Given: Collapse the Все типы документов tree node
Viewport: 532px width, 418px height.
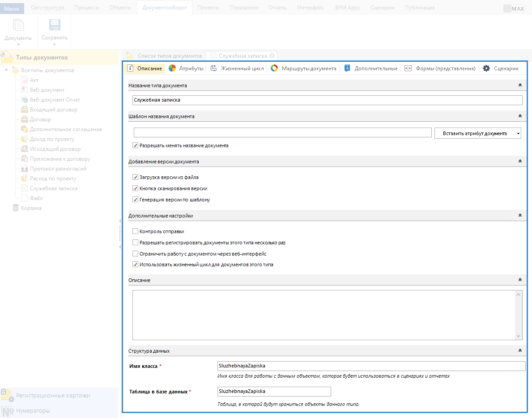Looking at the screenshot, I should 7,70.
